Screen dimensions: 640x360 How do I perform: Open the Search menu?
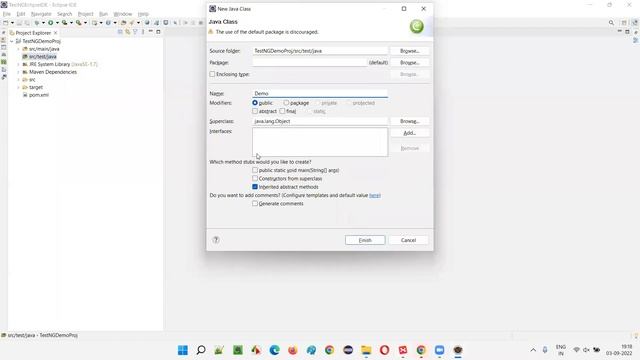point(64,14)
